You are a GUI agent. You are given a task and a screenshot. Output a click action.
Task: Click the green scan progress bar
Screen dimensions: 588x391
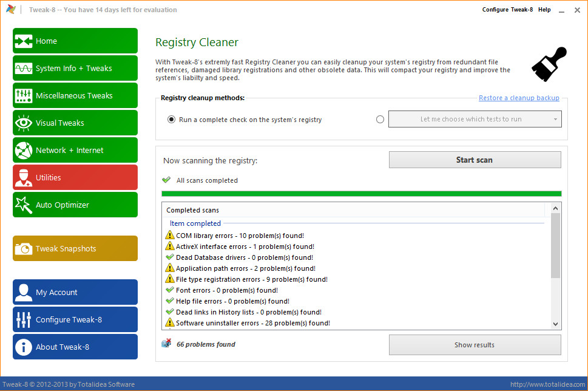361,194
